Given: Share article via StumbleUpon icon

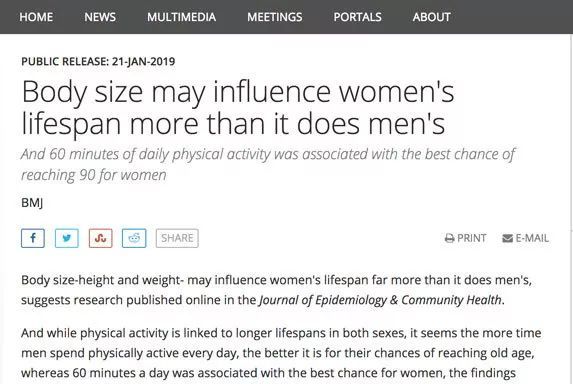Looking at the screenshot, I should coord(100,238).
